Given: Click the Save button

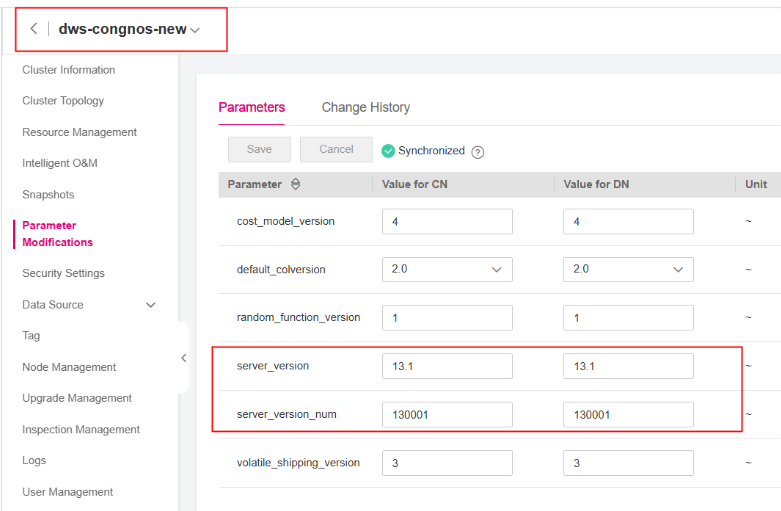Looking at the screenshot, I should 259,150.
